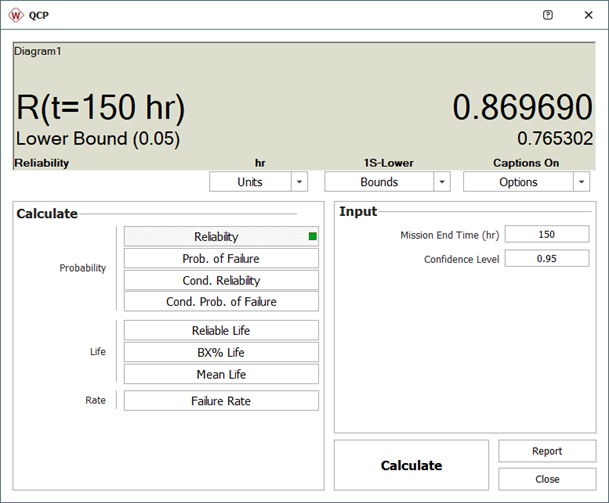Select Prob. of Failure calculation

click(221, 259)
